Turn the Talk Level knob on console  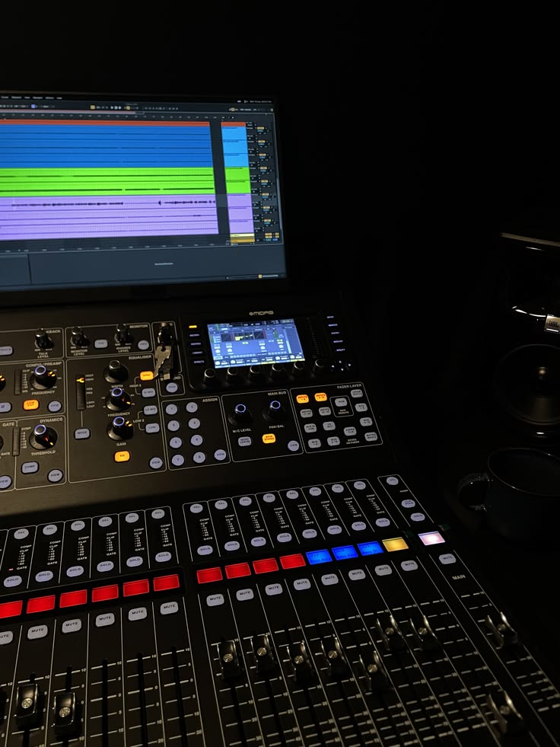tap(43, 339)
